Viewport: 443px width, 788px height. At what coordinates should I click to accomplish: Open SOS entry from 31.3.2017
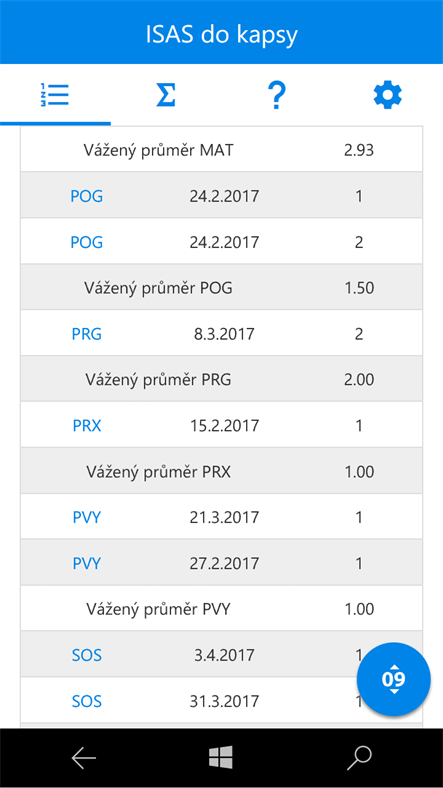(87, 701)
